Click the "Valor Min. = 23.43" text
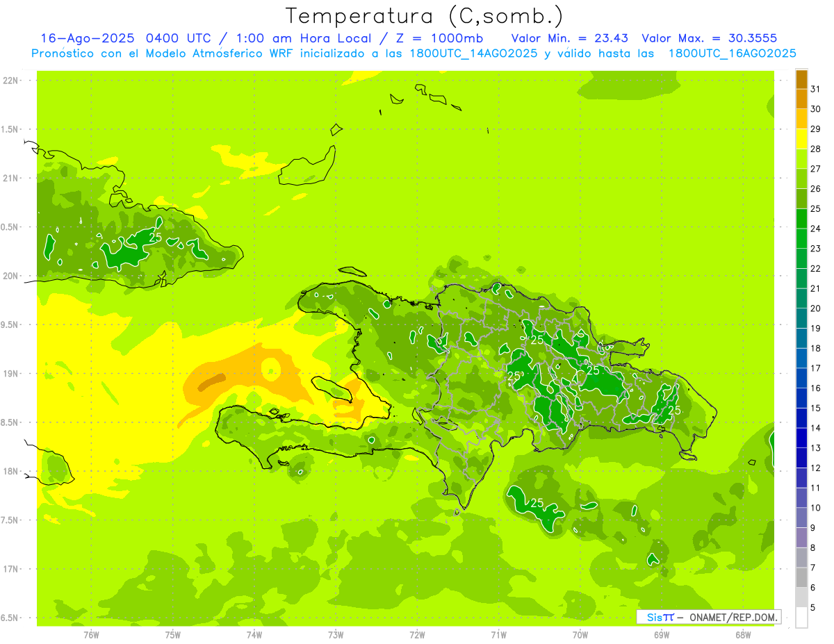834x644 pixels. coord(571,38)
